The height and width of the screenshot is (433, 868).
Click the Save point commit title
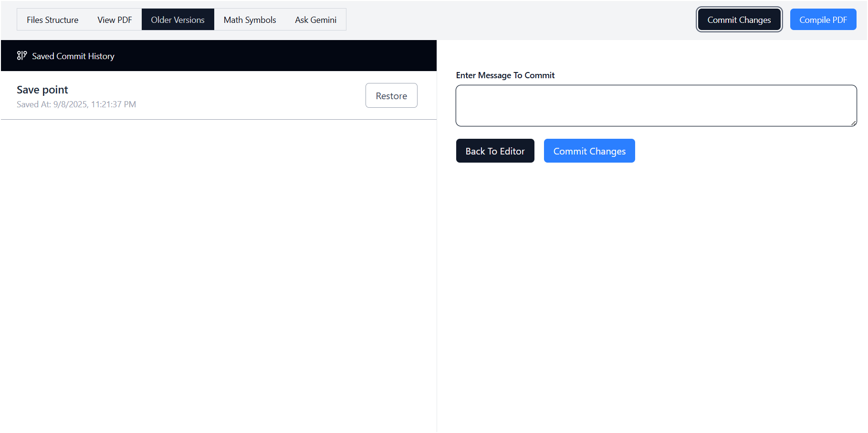click(42, 90)
